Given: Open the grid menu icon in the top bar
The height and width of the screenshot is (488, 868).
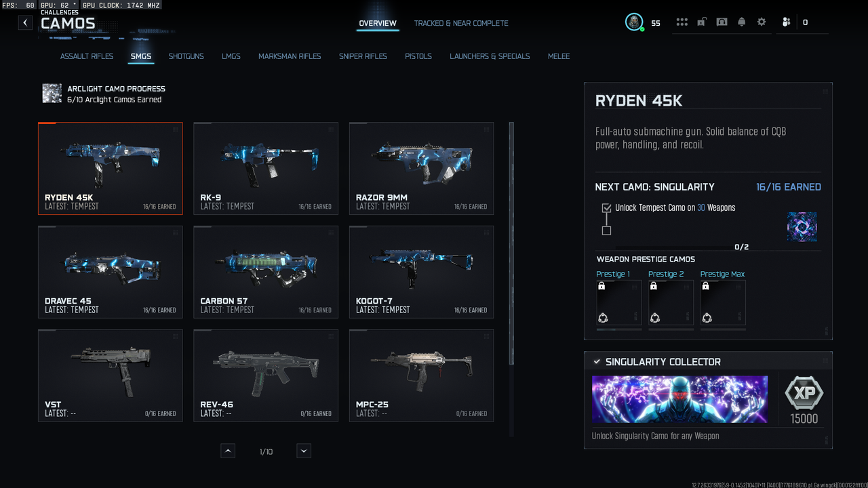Looking at the screenshot, I should [x=682, y=22].
